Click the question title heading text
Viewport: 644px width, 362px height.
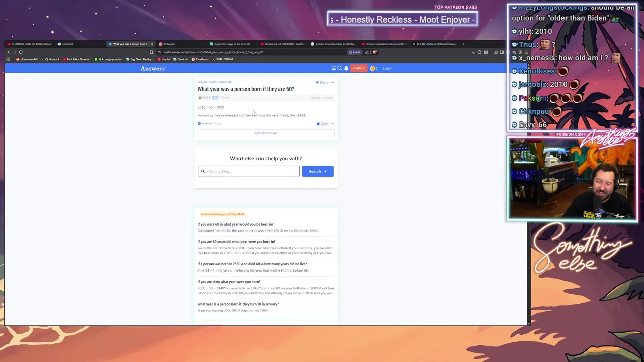[x=246, y=89]
